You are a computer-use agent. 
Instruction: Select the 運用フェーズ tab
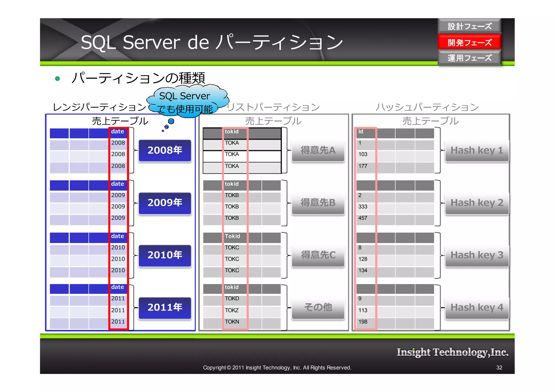click(x=469, y=58)
